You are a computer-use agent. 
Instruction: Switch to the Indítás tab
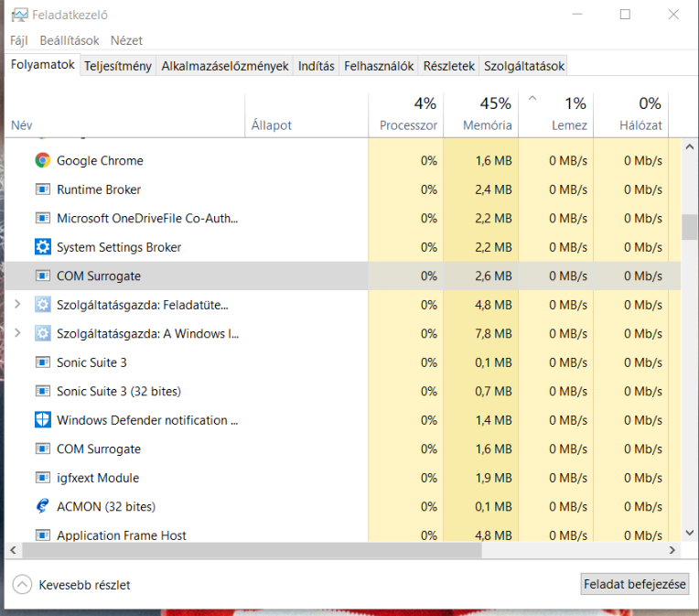pyautogui.click(x=316, y=66)
